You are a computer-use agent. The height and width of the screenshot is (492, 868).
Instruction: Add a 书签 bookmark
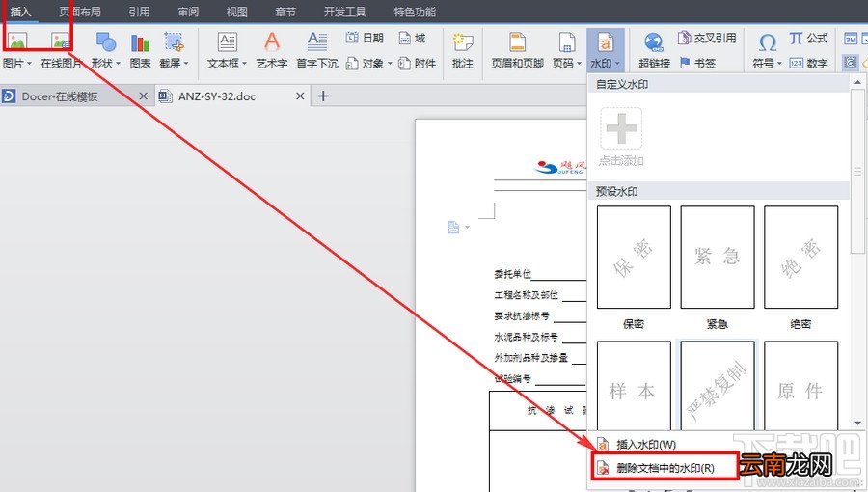click(697, 63)
